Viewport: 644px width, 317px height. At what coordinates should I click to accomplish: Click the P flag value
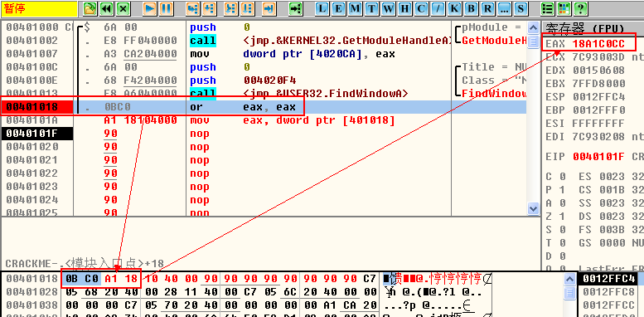[562, 190]
